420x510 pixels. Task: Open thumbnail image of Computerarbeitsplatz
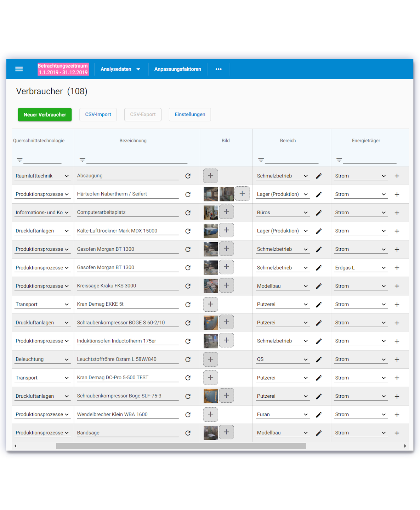[x=211, y=212]
